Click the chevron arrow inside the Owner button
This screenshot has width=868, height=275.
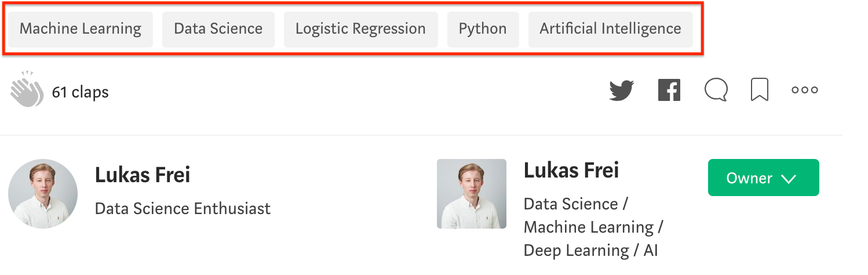789,179
